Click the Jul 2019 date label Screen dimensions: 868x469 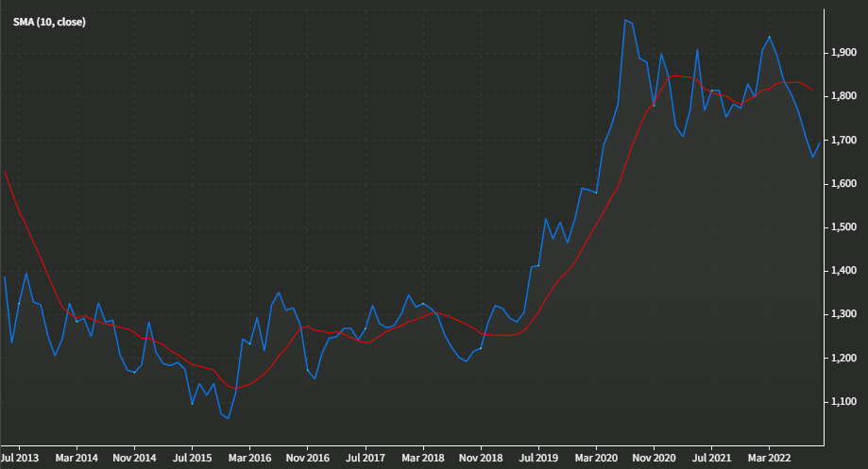tap(538, 458)
